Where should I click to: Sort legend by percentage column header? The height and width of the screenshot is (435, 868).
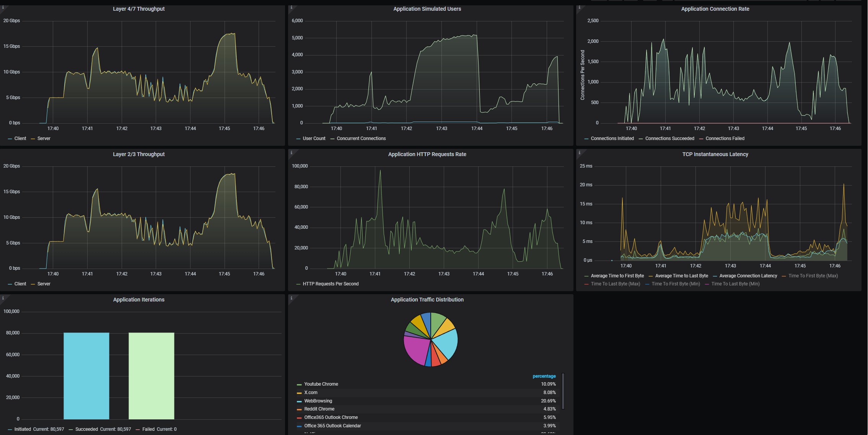click(x=544, y=376)
